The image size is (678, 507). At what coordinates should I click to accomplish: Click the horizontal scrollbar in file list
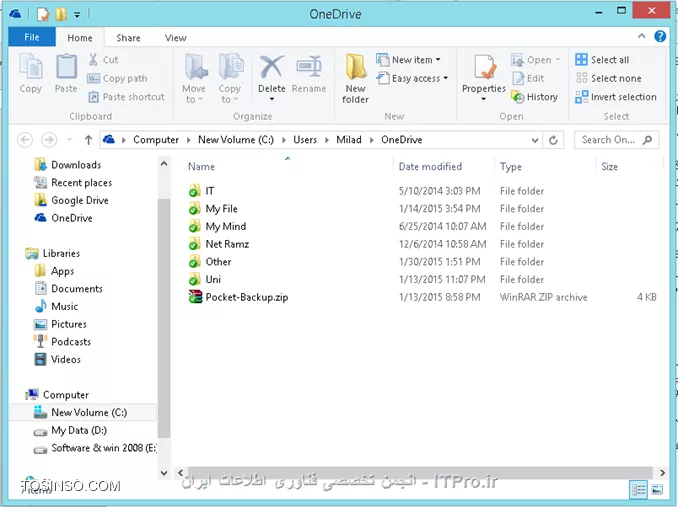[x=420, y=472]
